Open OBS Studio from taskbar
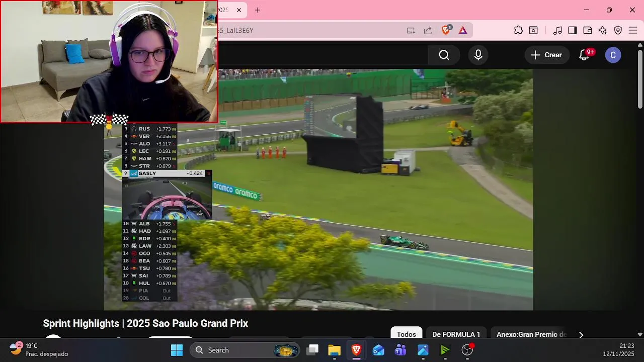 [467, 350]
